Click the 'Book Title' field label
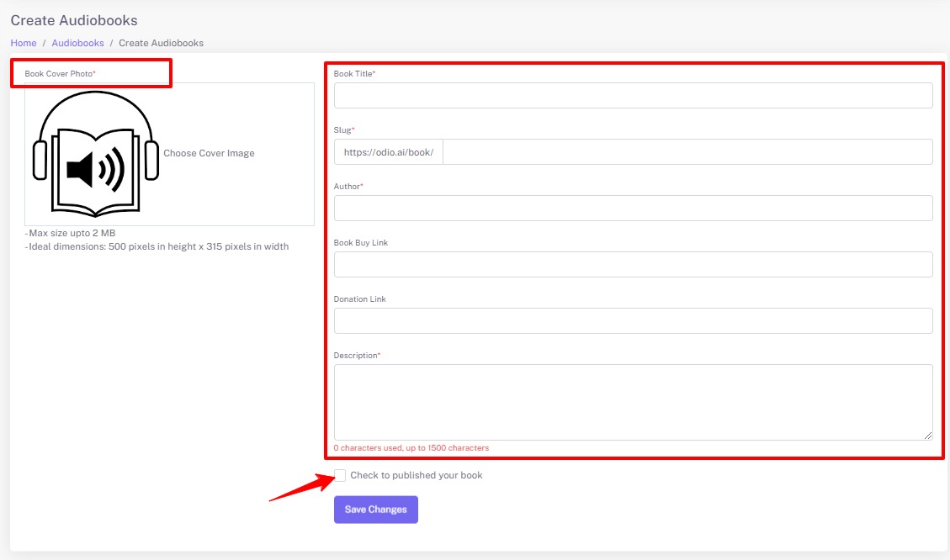 click(354, 74)
